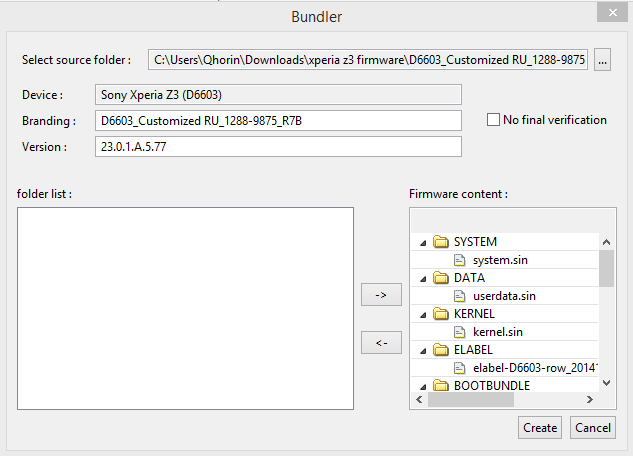
Task: Click the firmware content scroll down arrow
Action: click(x=606, y=383)
